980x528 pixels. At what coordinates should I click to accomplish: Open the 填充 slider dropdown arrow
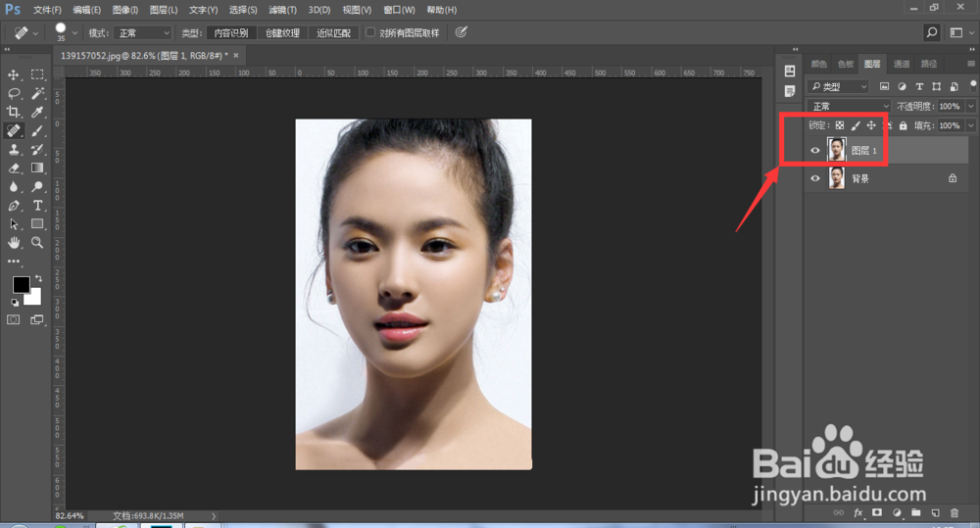tap(970, 125)
